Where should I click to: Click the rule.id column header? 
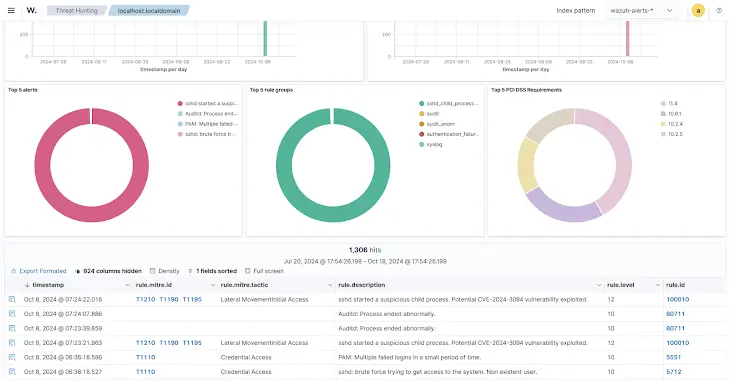point(675,285)
